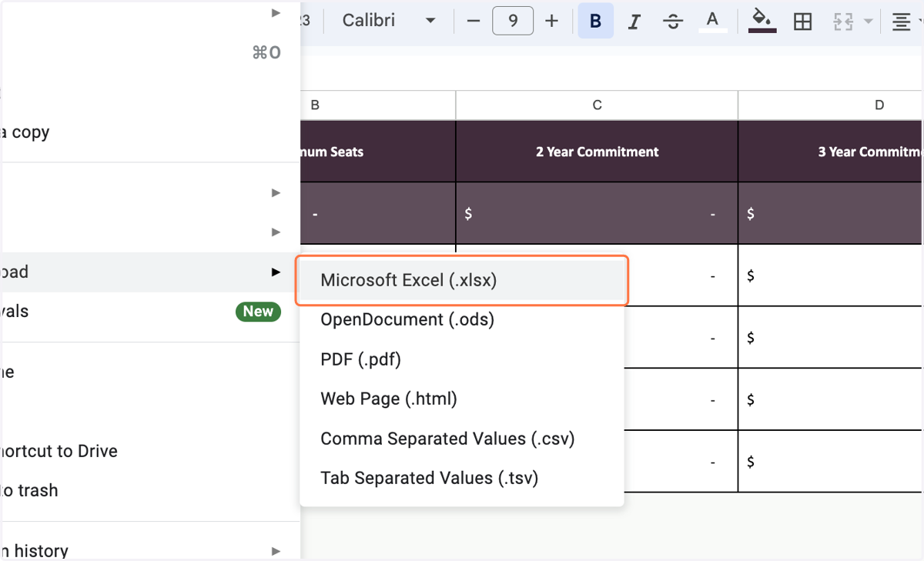This screenshot has width=924, height=561.
Task: Download as Tab Separated Values (.tsv)
Action: [x=462, y=478]
